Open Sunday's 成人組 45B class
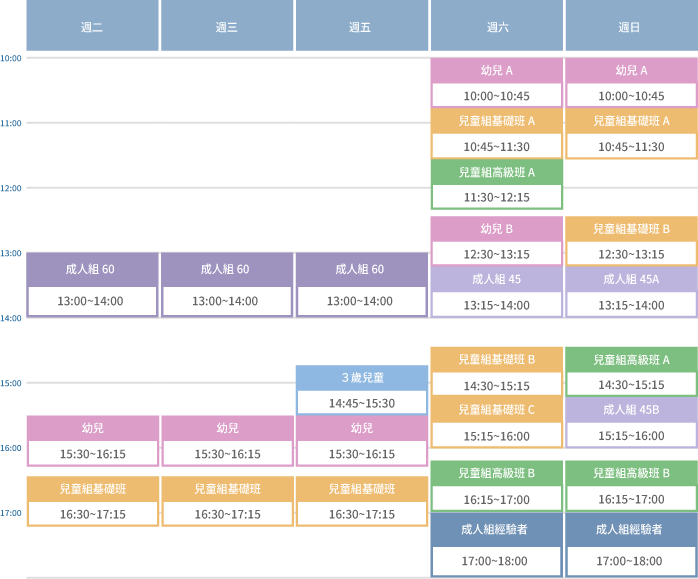Viewport: 698px width, 579px height. (x=631, y=422)
